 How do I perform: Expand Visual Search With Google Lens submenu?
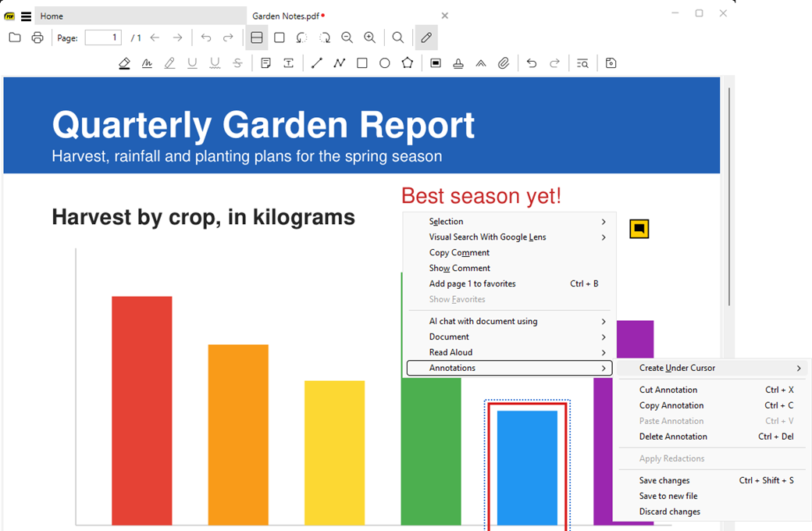(x=510, y=237)
